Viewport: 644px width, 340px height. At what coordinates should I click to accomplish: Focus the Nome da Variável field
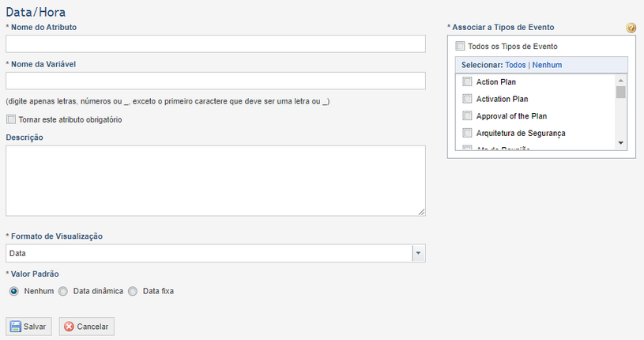click(216, 81)
